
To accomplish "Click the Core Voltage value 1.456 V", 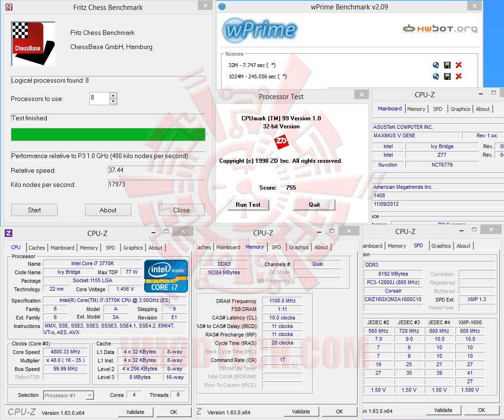I will tap(125, 289).
